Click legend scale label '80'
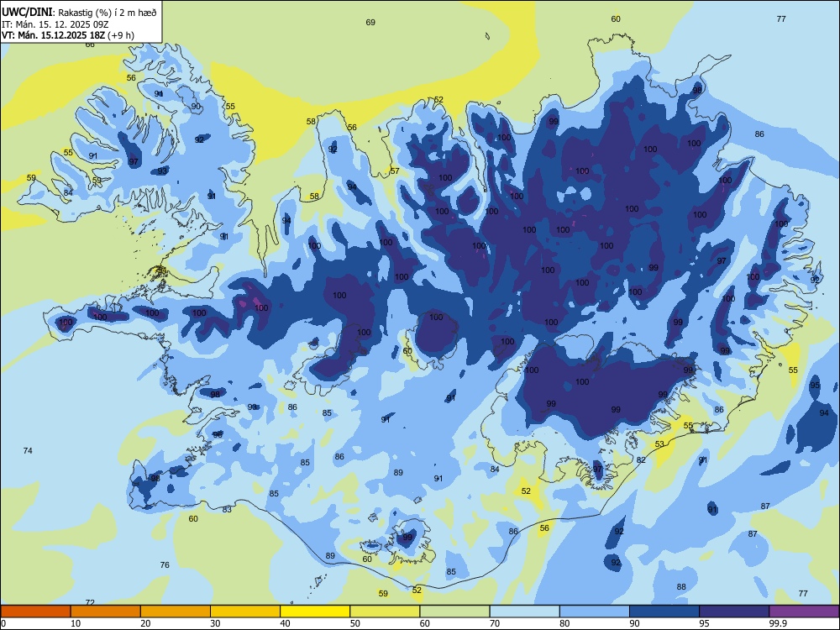840x630 pixels. point(565,623)
